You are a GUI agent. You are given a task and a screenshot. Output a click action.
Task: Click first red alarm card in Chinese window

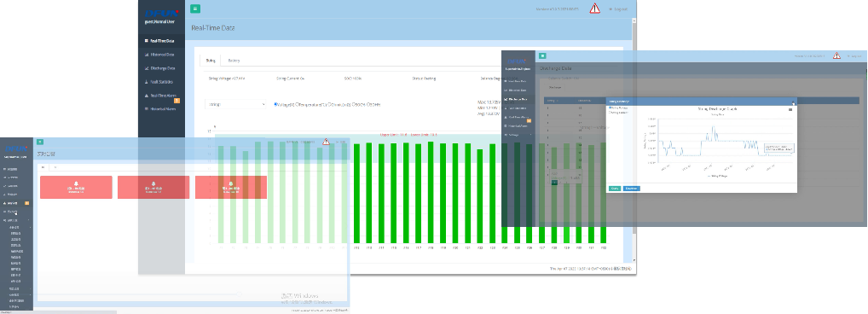point(76,187)
